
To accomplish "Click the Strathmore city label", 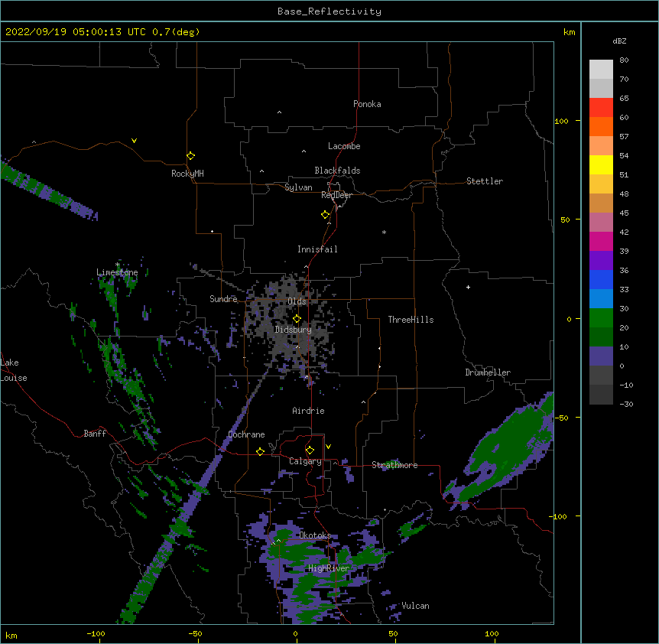I will (394, 465).
